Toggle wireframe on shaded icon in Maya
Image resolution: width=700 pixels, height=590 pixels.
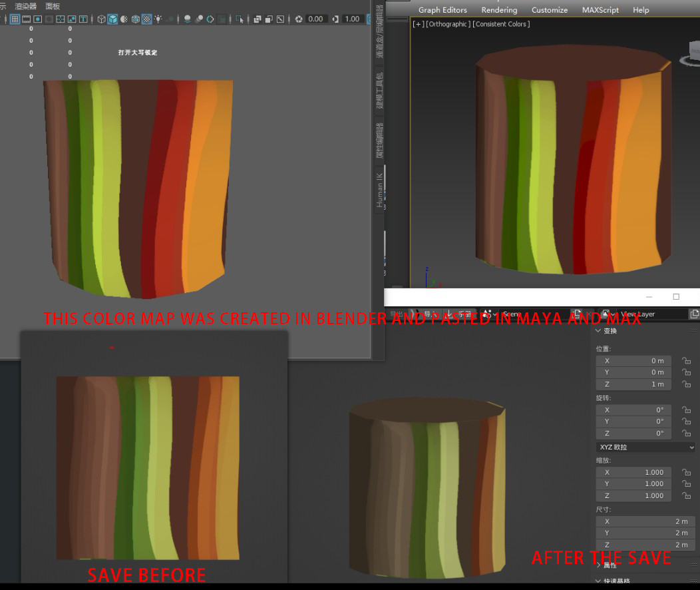[x=135, y=19]
